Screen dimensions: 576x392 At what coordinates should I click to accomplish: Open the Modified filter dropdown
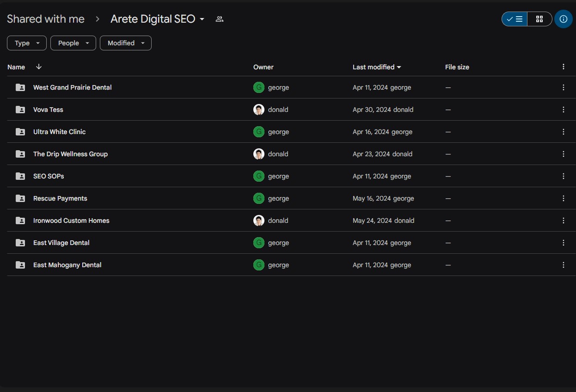[x=126, y=43]
